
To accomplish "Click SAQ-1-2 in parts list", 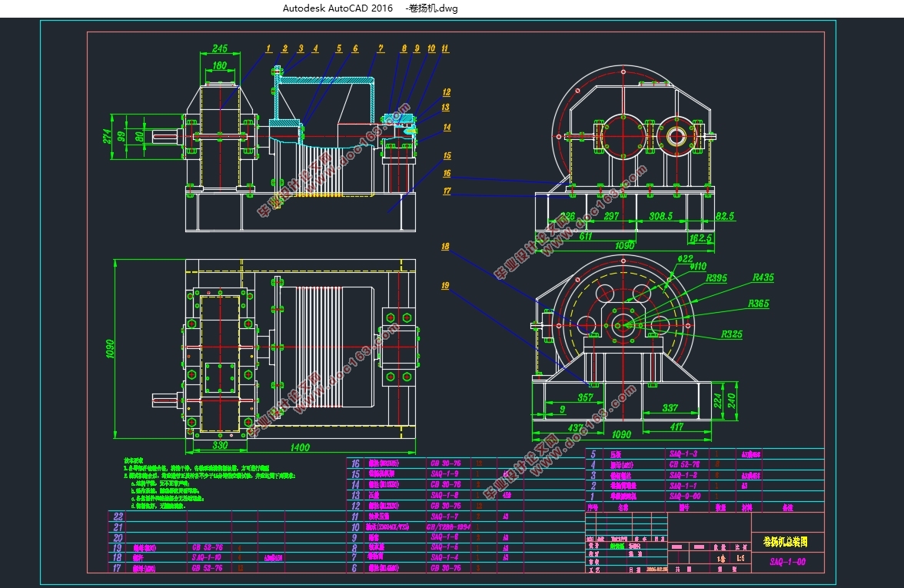I will pyautogui.click(x=683, y=475).
